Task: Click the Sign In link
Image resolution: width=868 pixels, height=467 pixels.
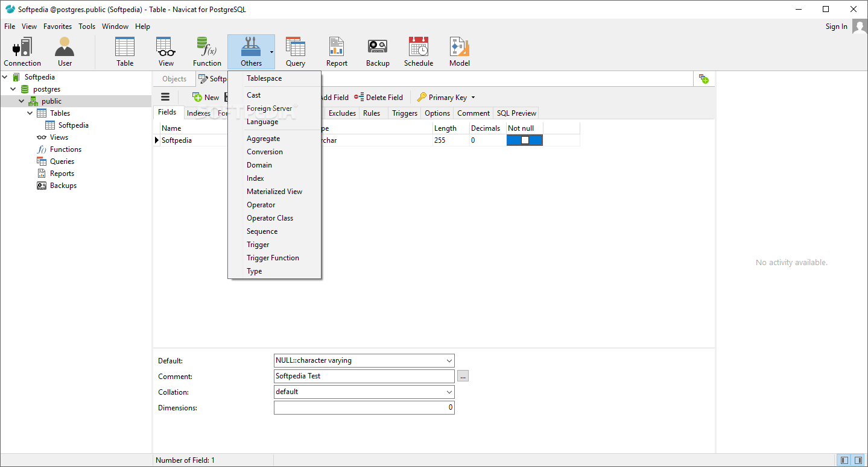Action: click(x=836, y=27)
